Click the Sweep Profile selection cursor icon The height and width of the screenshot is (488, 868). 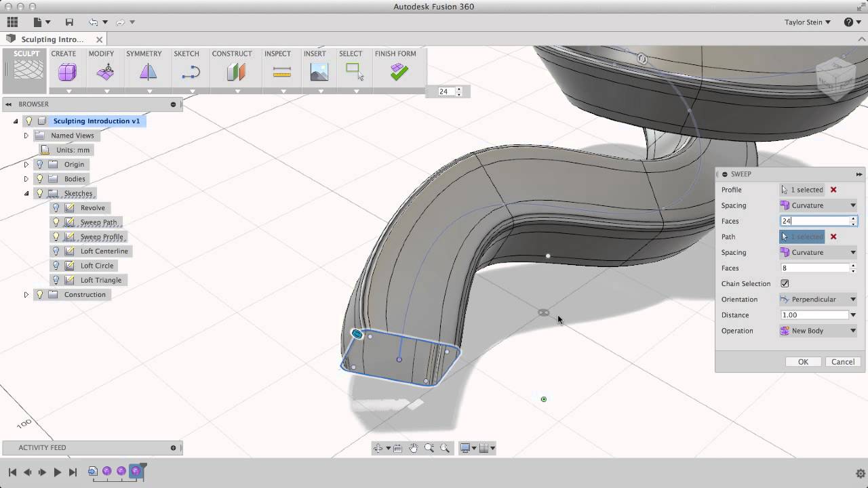click(785, 190)
